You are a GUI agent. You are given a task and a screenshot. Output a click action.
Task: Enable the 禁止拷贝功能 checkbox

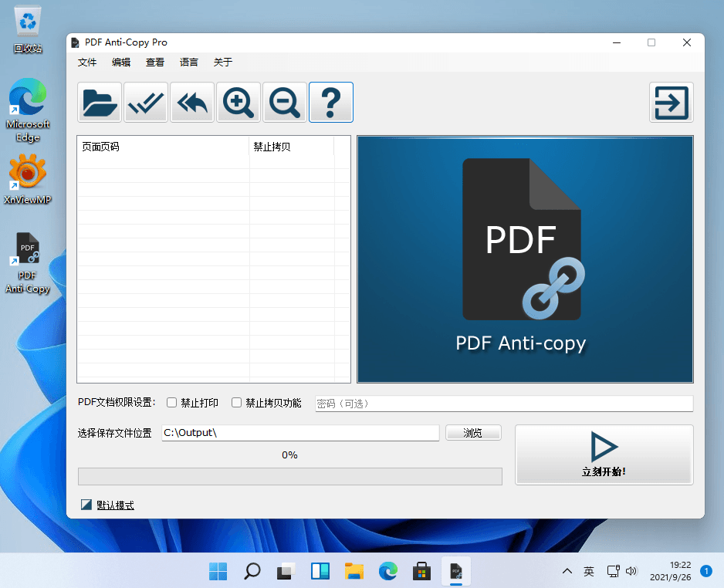236,403
